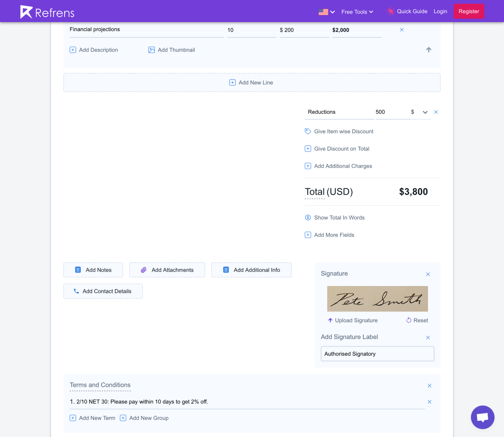Expand the Free Tools dropdown
The image size is (504, 437).
point(357,12)
